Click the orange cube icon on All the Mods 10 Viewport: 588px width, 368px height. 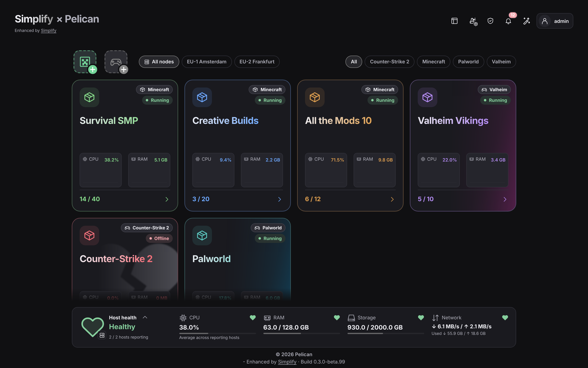click(315, 97)
